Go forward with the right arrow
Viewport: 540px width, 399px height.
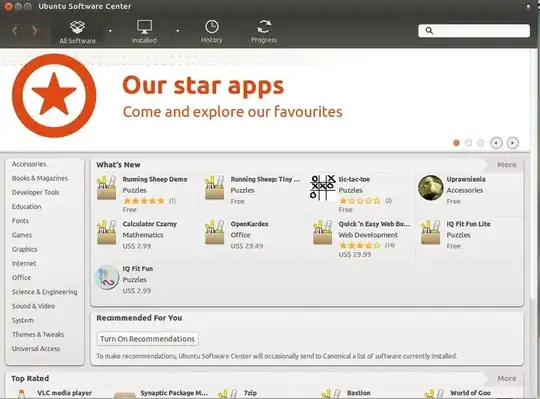coord(34,31)
